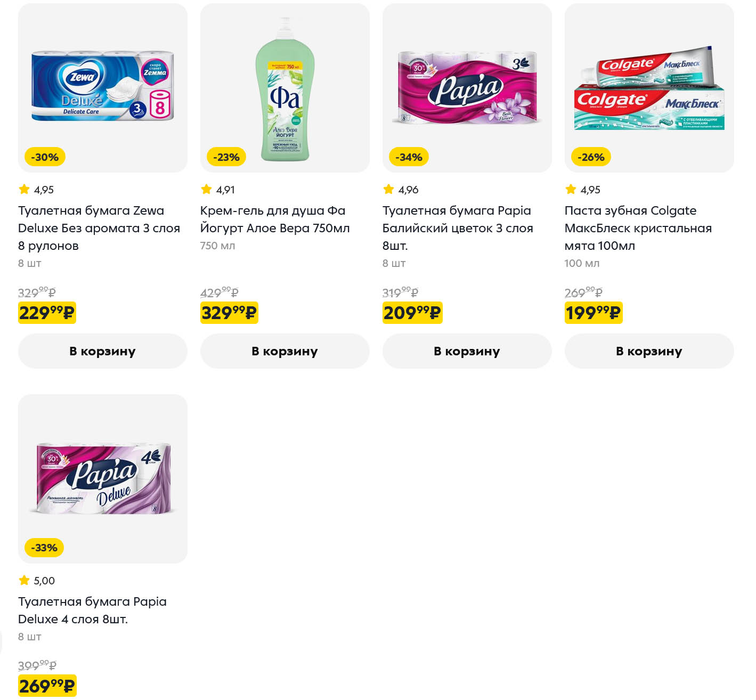The height and width of the screenshot is (700, 756).
Task: Add Papia Balinese flower paper to cart
Action: pos(467,351)
